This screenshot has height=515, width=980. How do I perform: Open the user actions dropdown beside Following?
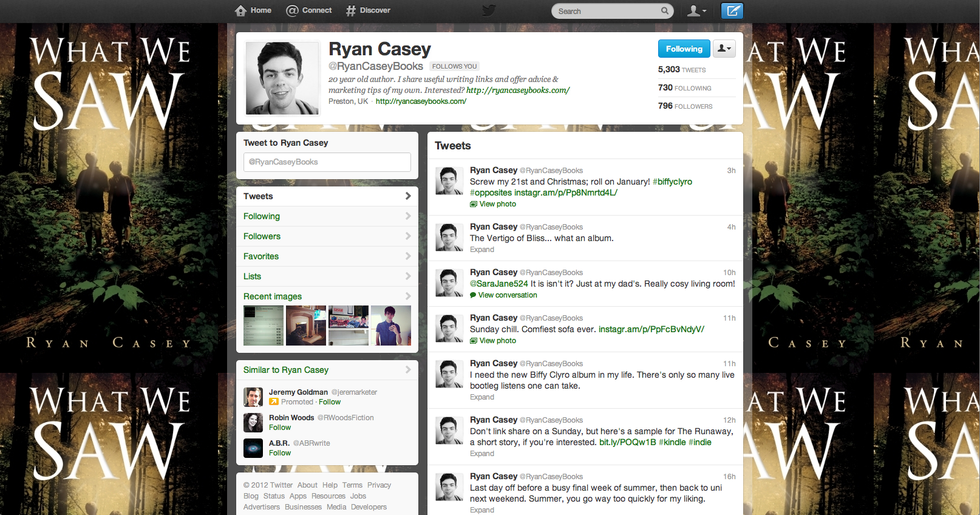pos(724,49)
